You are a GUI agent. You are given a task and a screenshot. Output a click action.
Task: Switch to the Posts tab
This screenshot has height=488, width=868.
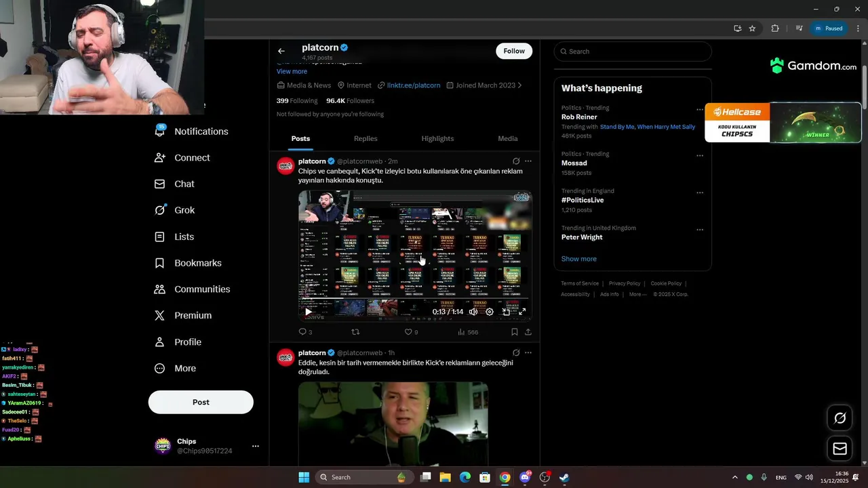(x=300, y=138)
